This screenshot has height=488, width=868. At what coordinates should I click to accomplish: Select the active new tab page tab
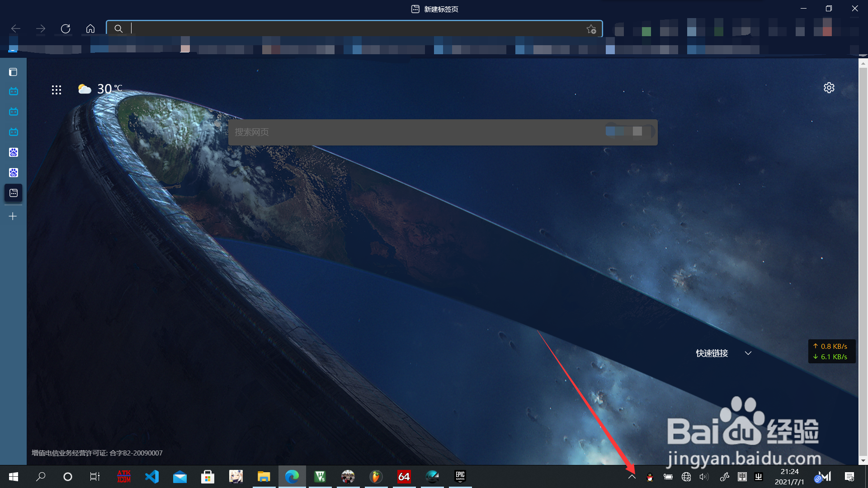pyautogui.click(x=14, y=193)
